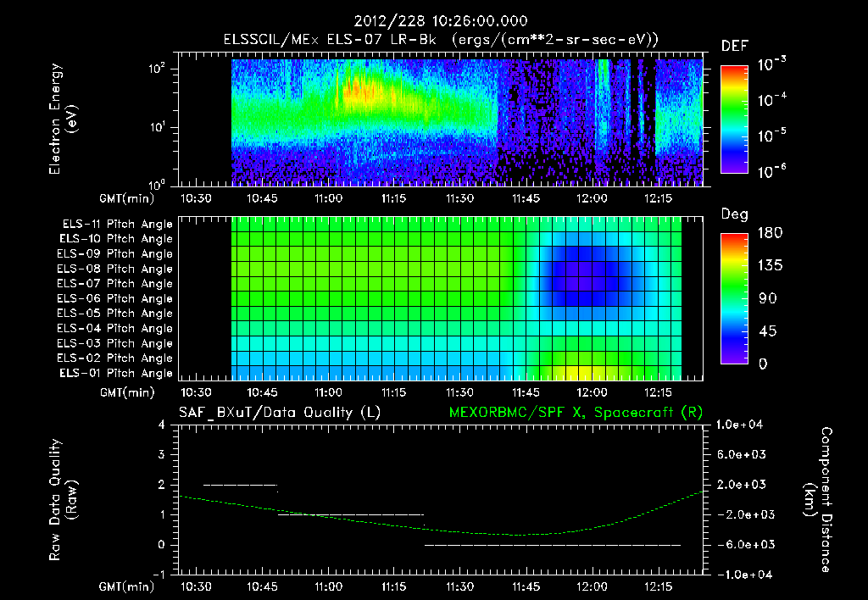The width and height of the screenshot is (868, 600).
Task: Click the ELS-10 Pitch Angle row label
Action: [116, 239]
